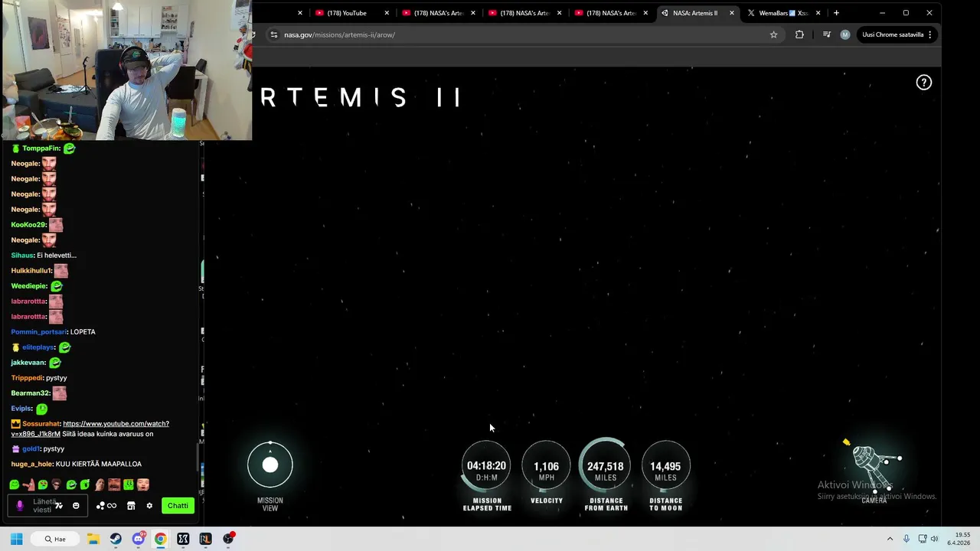Image resolution: width=980 pixels, height=551 pixels.
Task: Open Discord from the taskbar
Action: (x=139, y=539)
